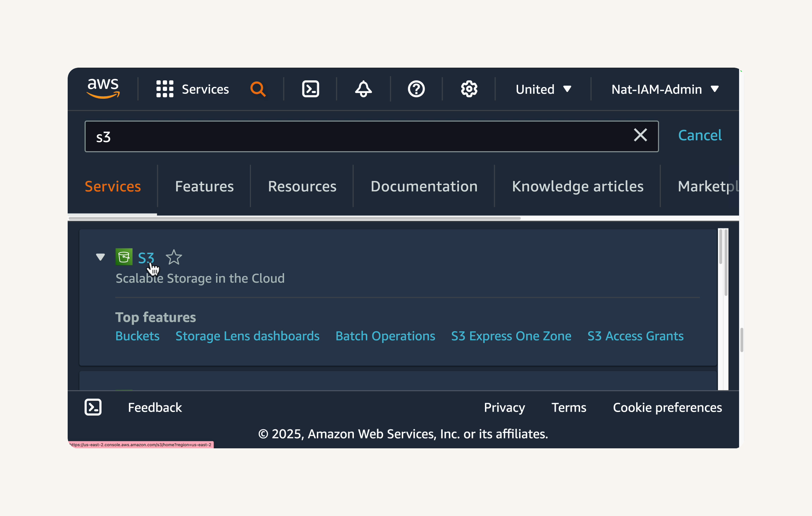The image size is (812, 516).
Task: Click the 'Top features' heading
Action: tap(155, 317)
